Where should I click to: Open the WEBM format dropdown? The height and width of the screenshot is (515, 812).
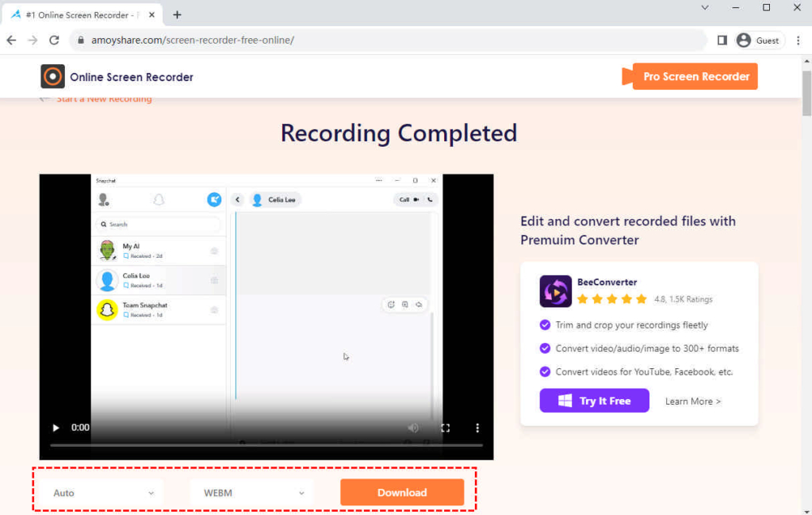point(251,492)
